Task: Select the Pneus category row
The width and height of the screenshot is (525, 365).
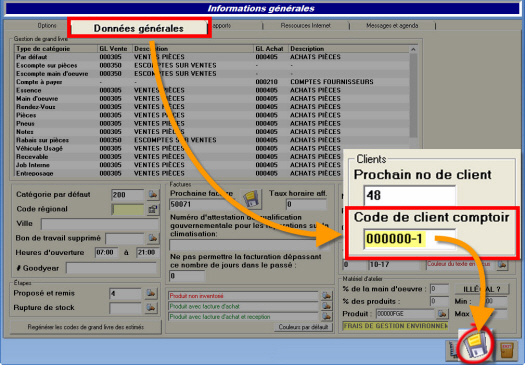Action: click(212, 124)
